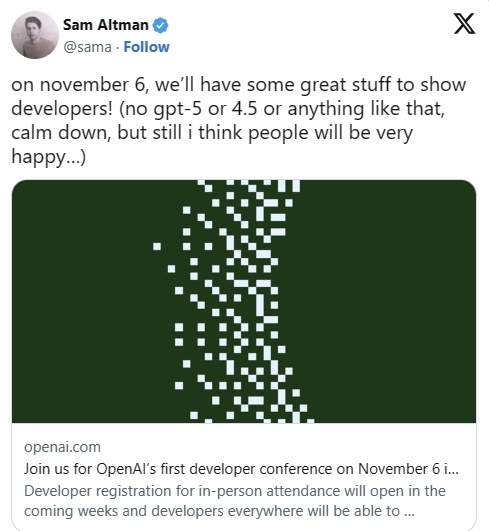Expand the truncated card description ellipsis
The height and width of the screenshot is (531, 489).
(x=409, y=511)
